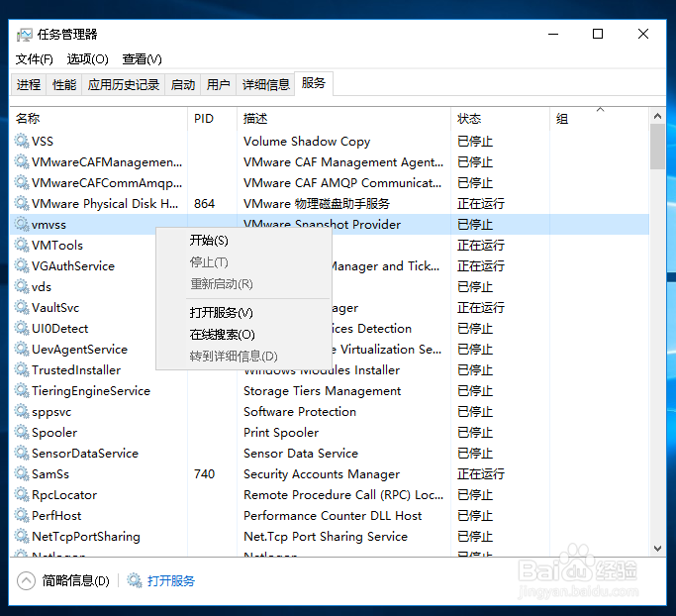676x616 pixels.
Task: Sort by the 状态 column header
Action: click(500, 118)
